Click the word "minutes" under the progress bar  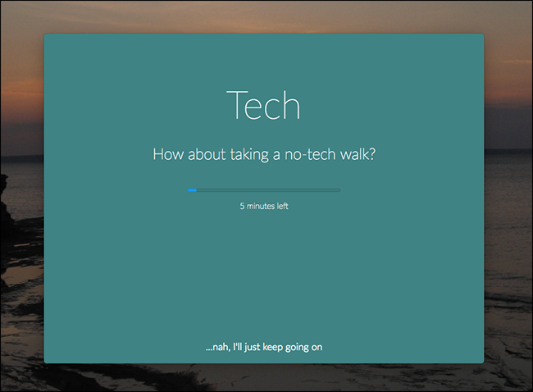261,206
